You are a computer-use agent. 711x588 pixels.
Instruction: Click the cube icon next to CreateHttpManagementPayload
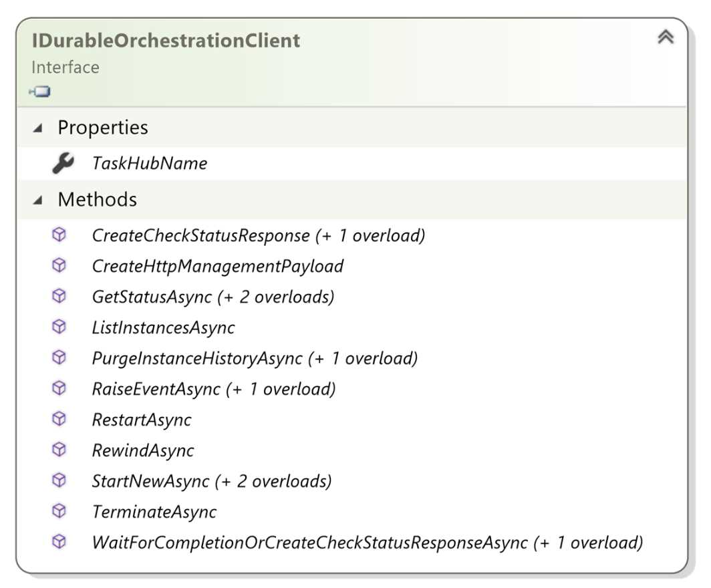coord(61,266)
